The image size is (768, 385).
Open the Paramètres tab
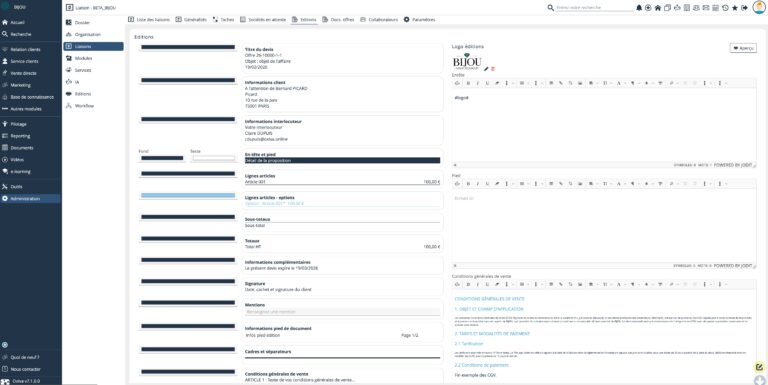pyautogui.click(x=419, y=20)
